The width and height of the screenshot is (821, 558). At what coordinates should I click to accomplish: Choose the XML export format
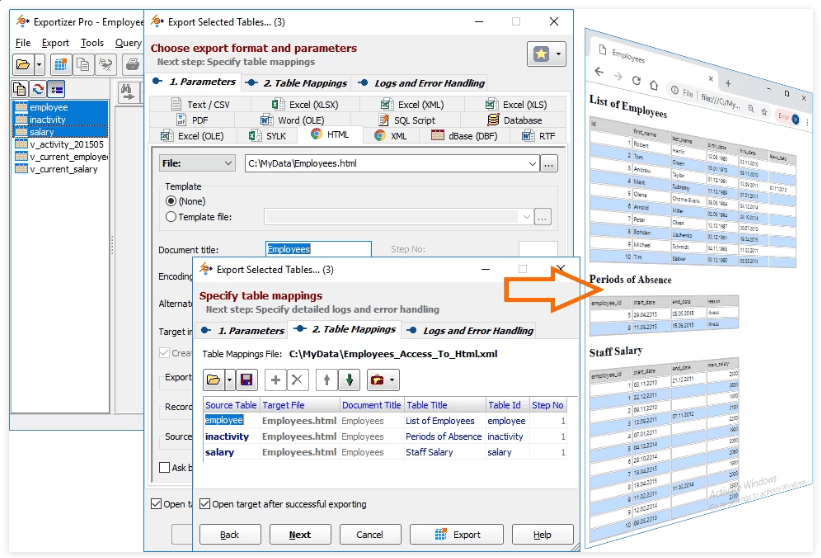(x=391, y=136)
